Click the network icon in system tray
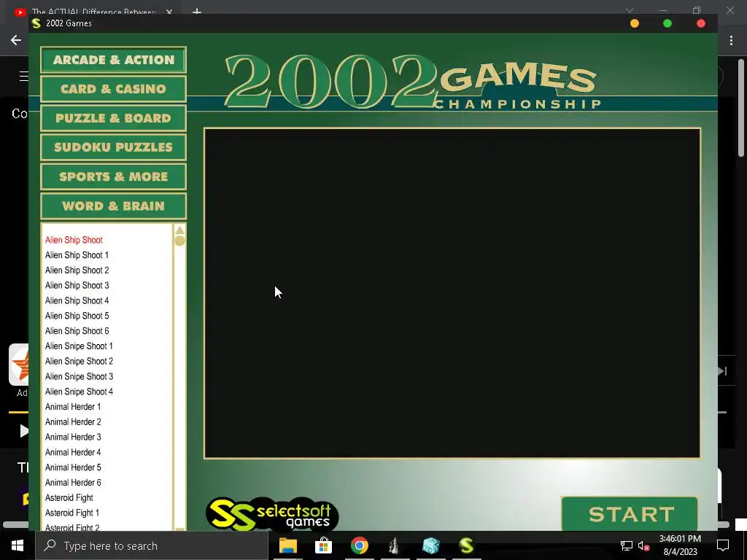This screenshot has height=560, width=747. point(626,545)
